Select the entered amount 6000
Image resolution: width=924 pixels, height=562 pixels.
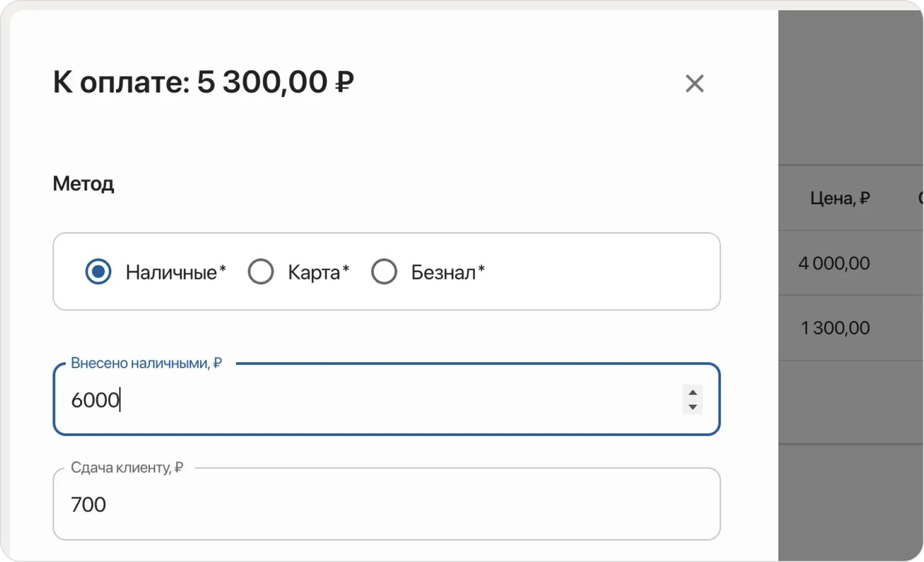click(95, 400)
